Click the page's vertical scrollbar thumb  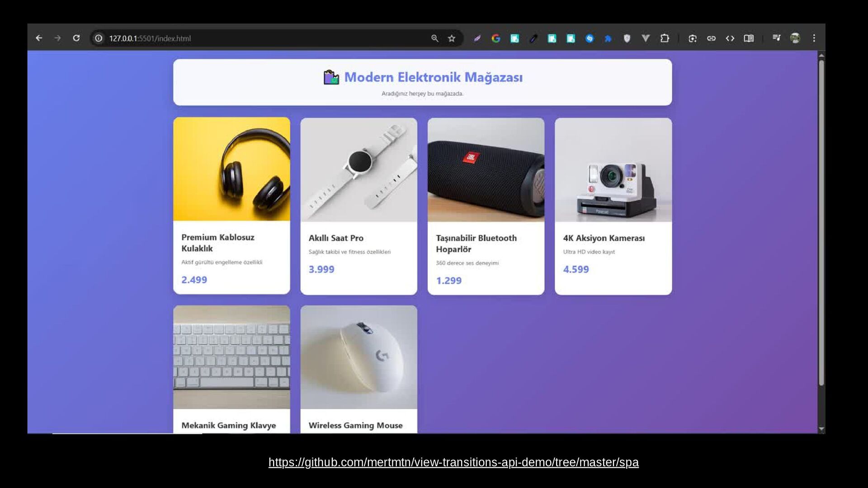(821, 221)
